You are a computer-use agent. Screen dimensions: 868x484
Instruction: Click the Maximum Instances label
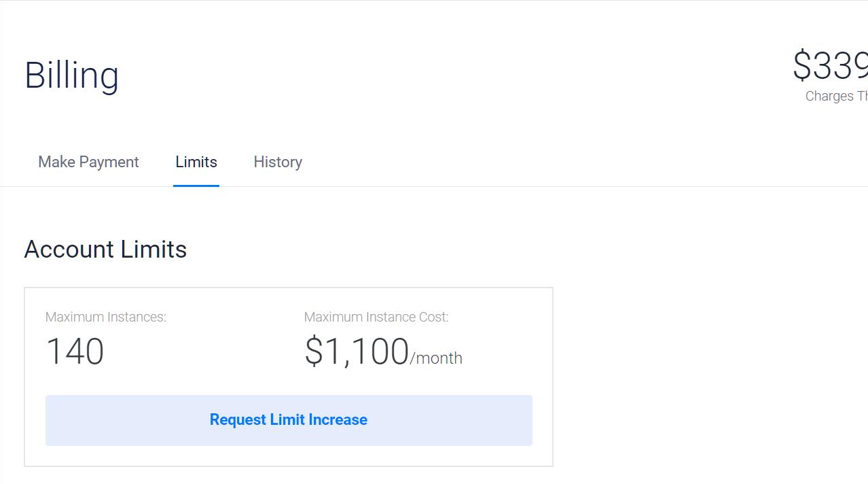105,317
